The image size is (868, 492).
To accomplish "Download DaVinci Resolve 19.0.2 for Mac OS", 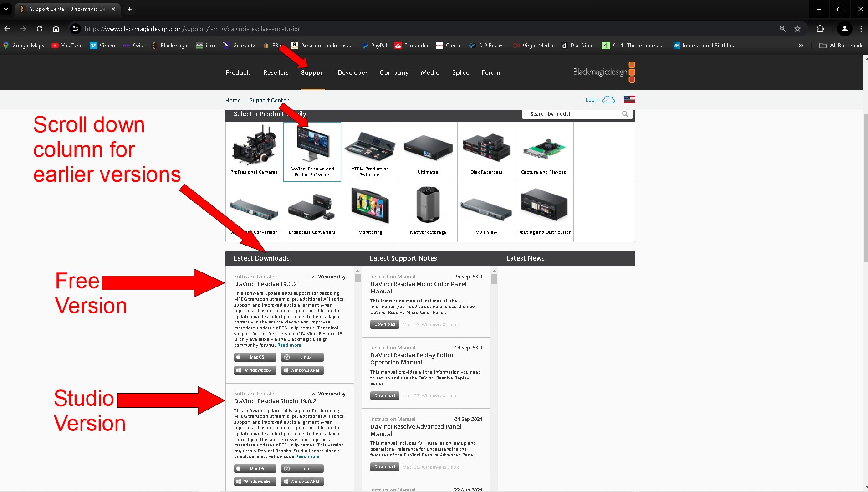I will [255, 357].
